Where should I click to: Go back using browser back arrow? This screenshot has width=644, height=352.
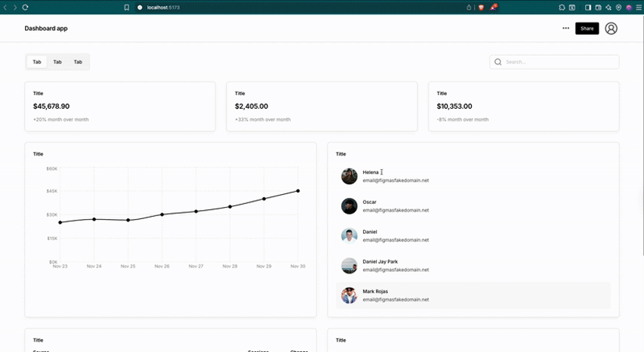[5, 7]
